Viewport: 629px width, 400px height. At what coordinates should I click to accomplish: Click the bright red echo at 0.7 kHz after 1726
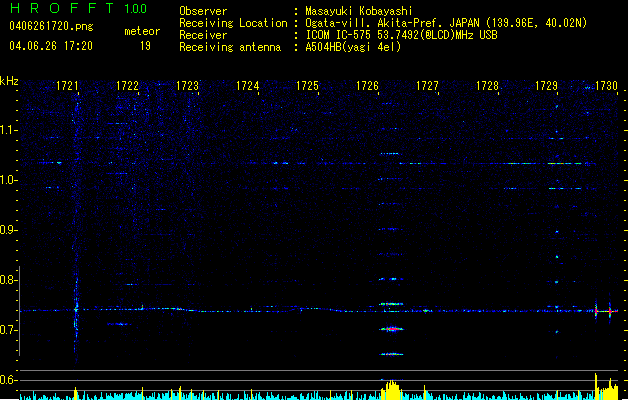point(392,329)
